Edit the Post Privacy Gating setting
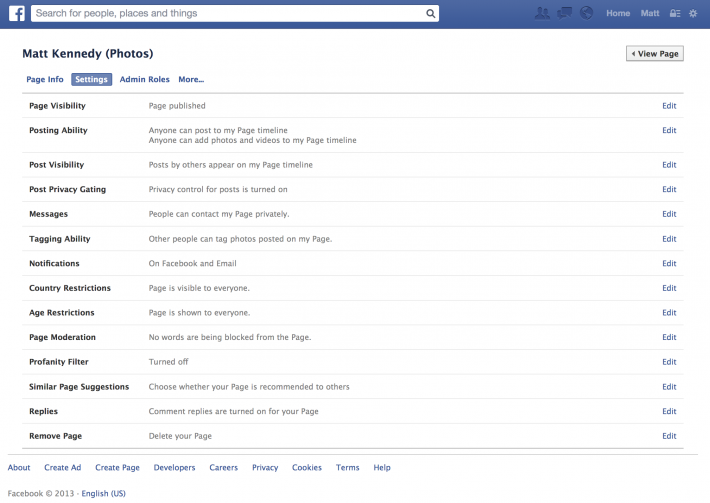 click(669, 189)
